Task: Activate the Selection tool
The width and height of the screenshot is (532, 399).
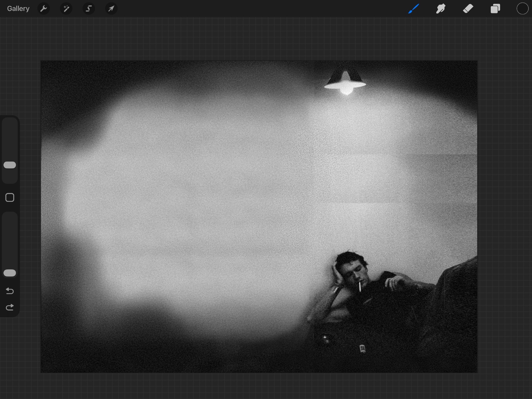Action: (x=89, y=9)
